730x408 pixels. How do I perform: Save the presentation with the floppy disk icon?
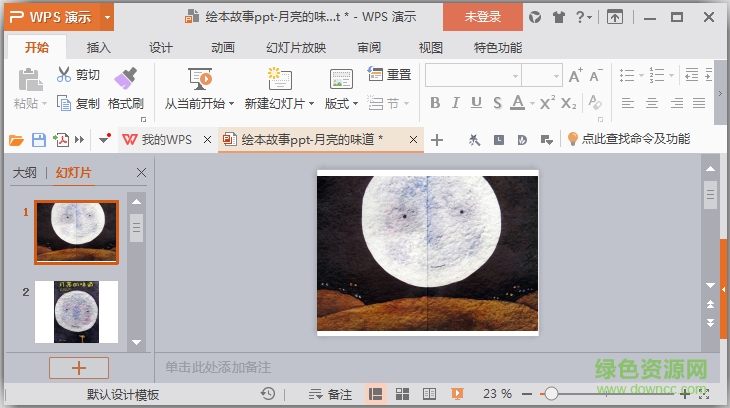tap(39, 140)
